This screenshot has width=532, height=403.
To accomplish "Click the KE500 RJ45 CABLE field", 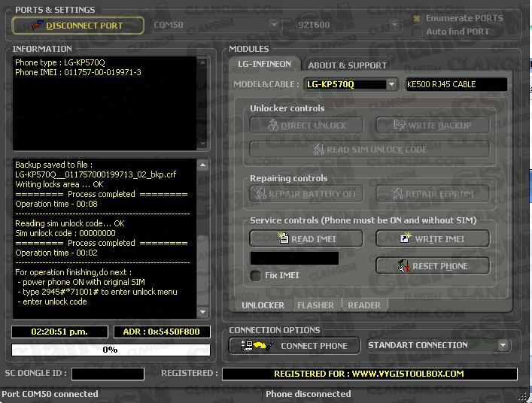I will (456, 84).
